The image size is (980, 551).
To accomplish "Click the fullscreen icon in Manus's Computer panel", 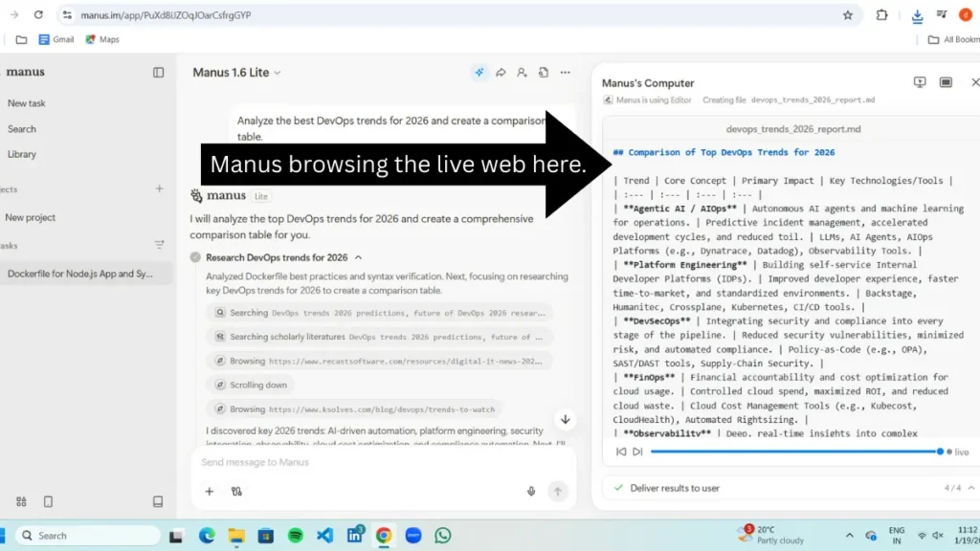I will click(945, 82).
